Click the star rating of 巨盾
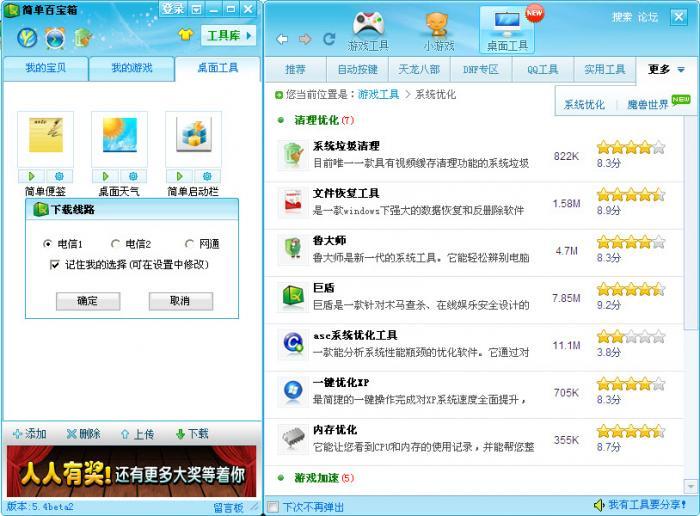 click(631, 289)
